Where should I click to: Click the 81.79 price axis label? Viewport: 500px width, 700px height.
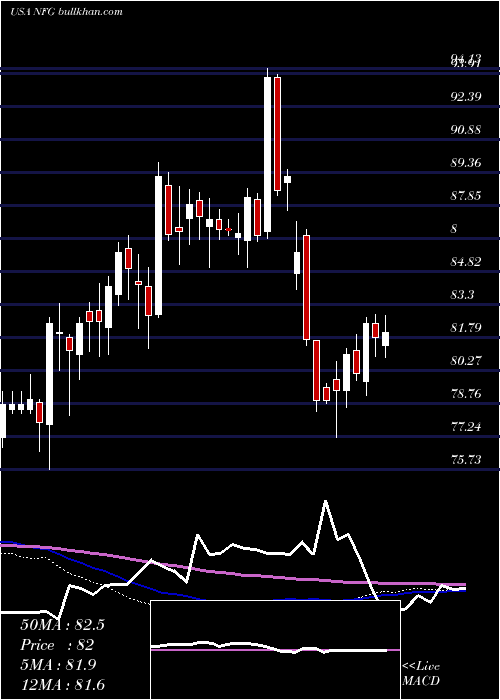pyautogui.click(x=466, y=328)
